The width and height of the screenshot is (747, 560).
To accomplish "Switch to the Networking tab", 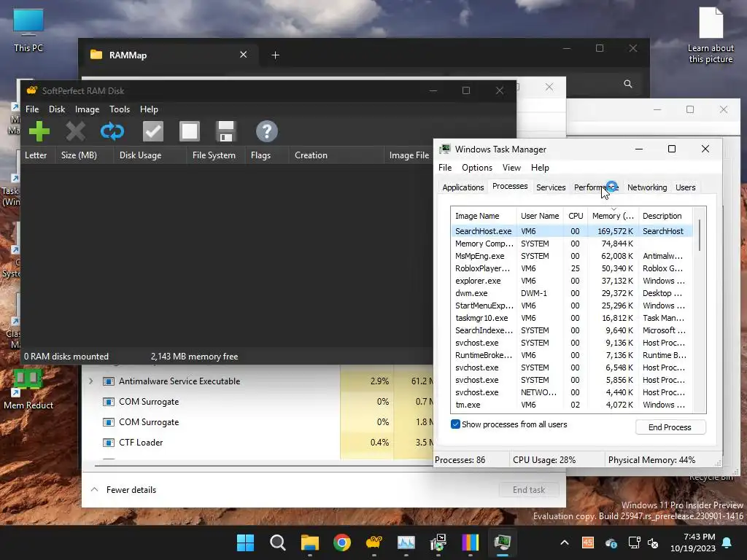I will 647,187.
